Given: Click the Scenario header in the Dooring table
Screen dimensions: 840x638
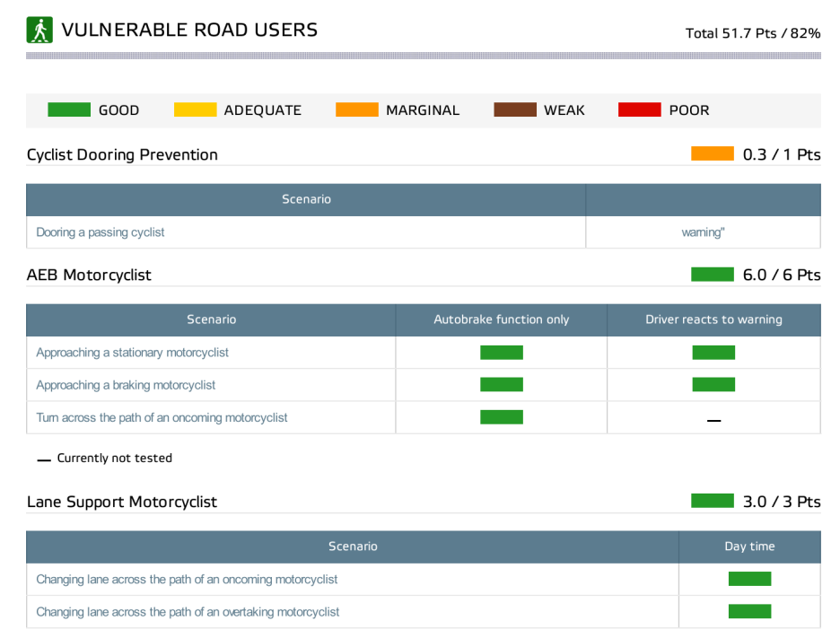Looking at the screenshot, I should tap(306, 199).
